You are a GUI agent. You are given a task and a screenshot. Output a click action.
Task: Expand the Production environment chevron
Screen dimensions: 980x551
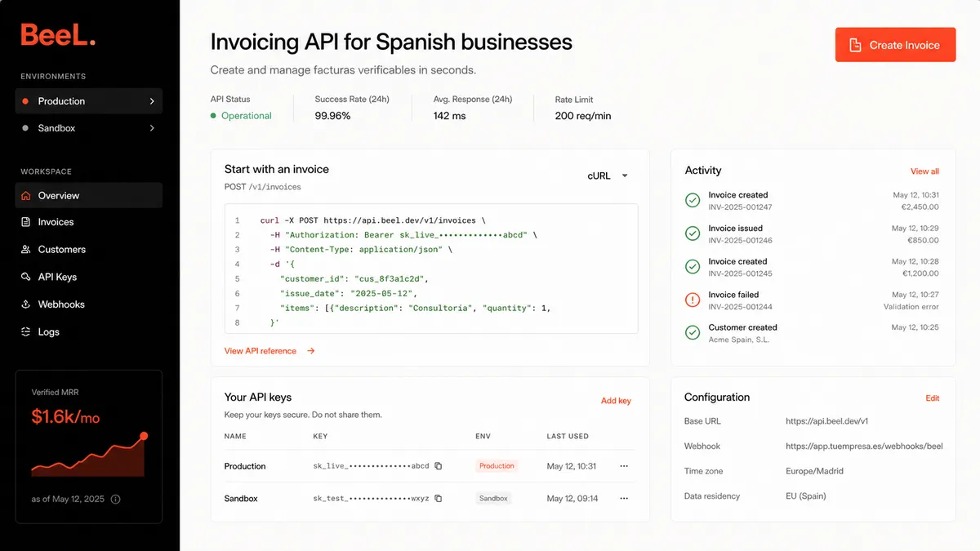[x=152, y=101]
